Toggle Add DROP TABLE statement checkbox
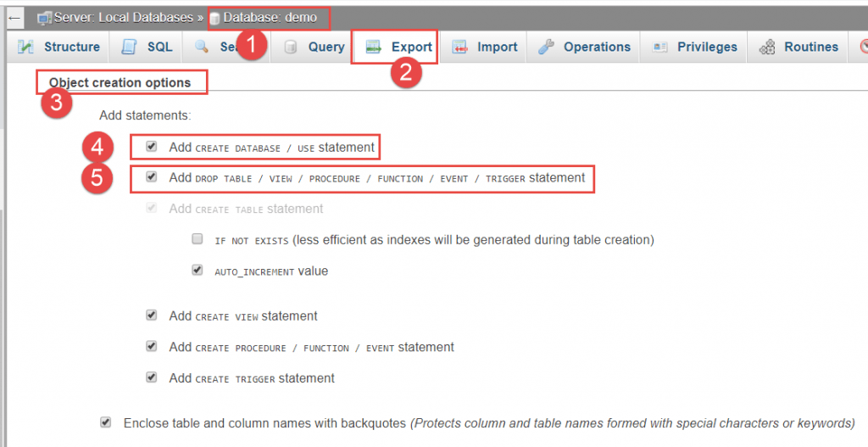Viewport: 868px width, 447px height. click(152, 178)
